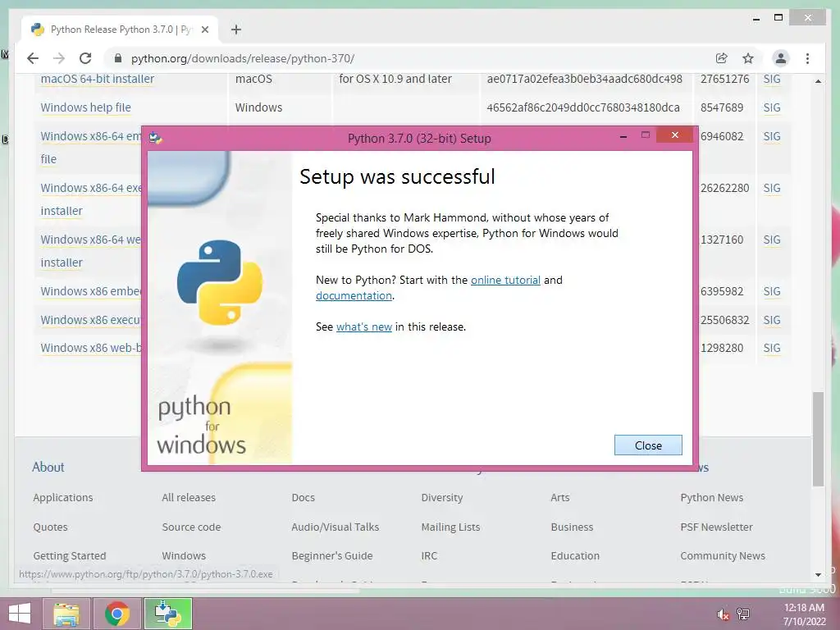Image resolution: width=840 pixels, height=630 pixels.
Task: Open Audio/Visual Talks footer link
Action: [336, 527]
